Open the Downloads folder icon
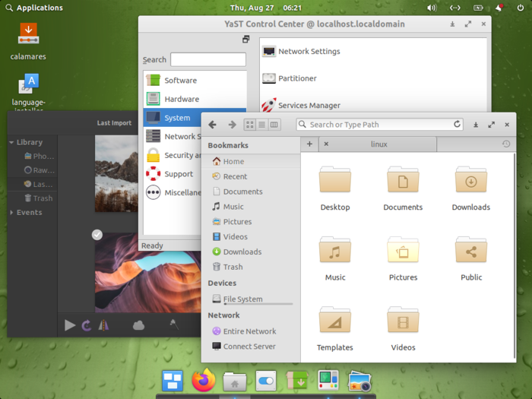The height and width of the screenshot is (399, 532). pos(470,181)
